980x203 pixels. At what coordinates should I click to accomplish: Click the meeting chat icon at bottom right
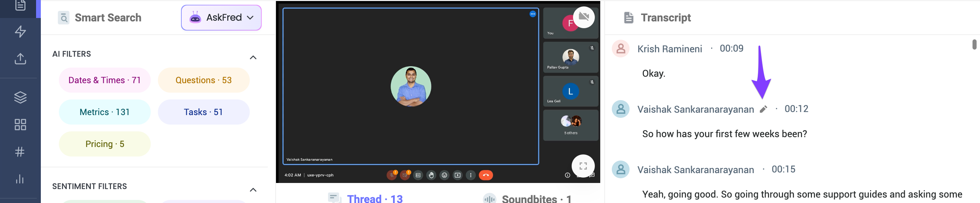click(592, 175)
